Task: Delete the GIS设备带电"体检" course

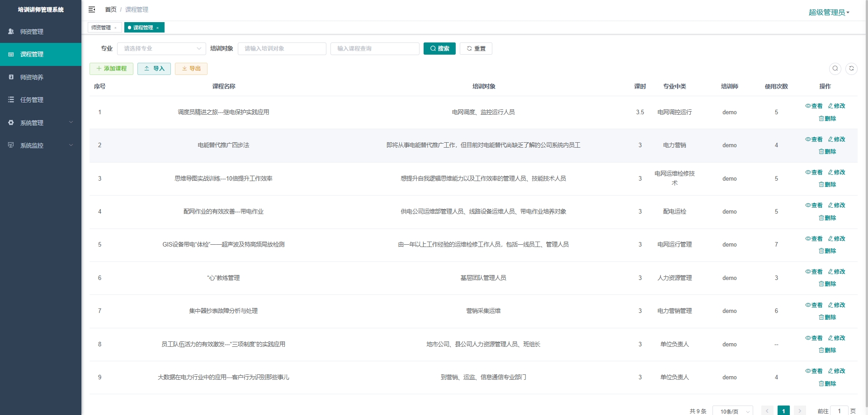Action: click(827, 251)
